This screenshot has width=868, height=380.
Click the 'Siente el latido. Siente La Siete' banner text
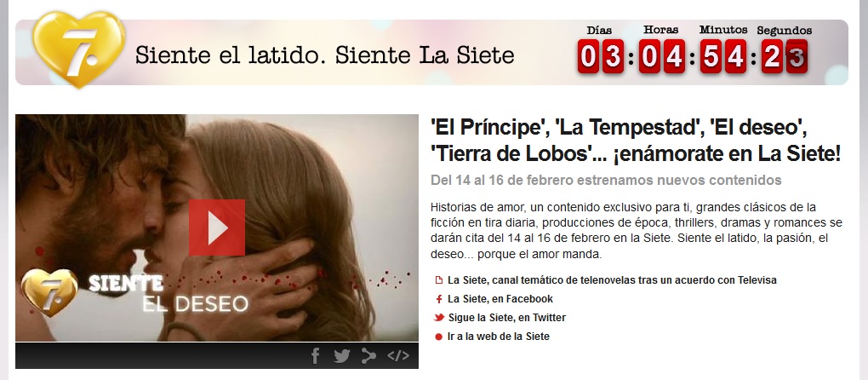324,55
